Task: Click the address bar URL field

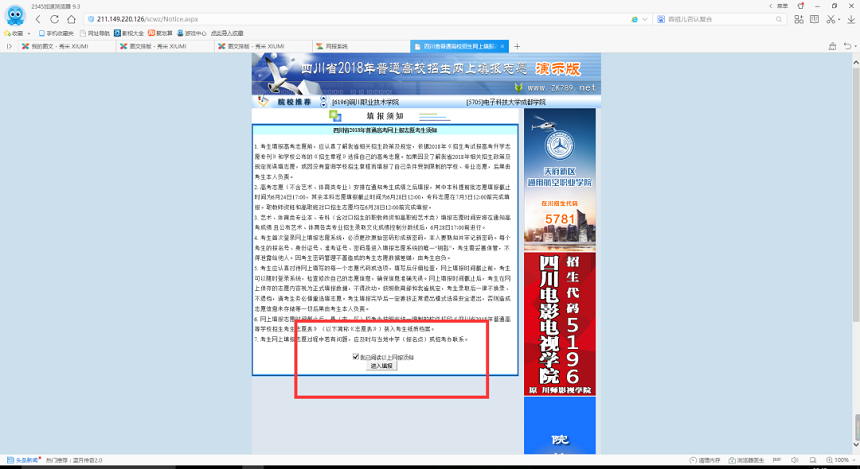Action: point(350,19)
